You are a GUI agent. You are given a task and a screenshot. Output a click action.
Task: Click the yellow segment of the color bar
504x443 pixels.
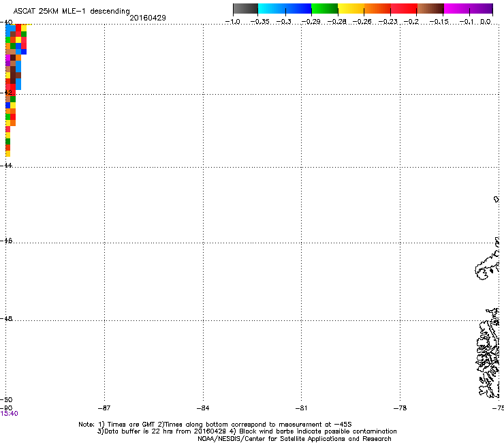[x=351, y=8]
